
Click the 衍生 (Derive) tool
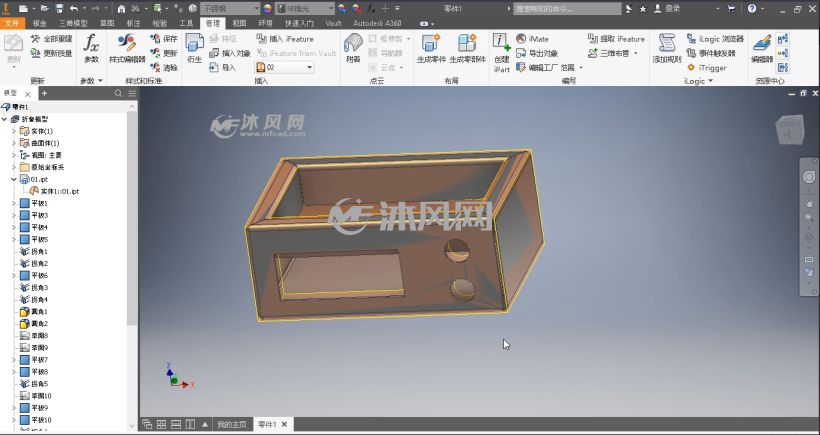pyautogui.click(x=195, y=48)
